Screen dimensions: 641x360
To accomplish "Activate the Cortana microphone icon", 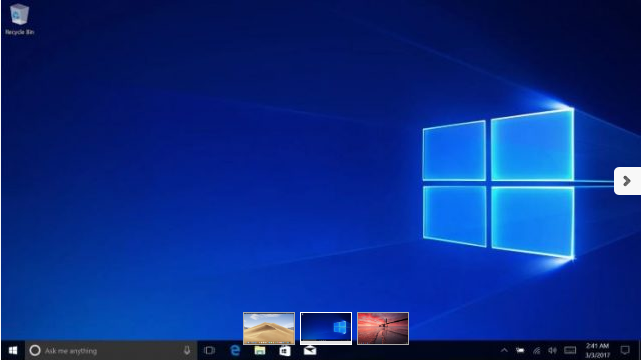I will point(187,350).
